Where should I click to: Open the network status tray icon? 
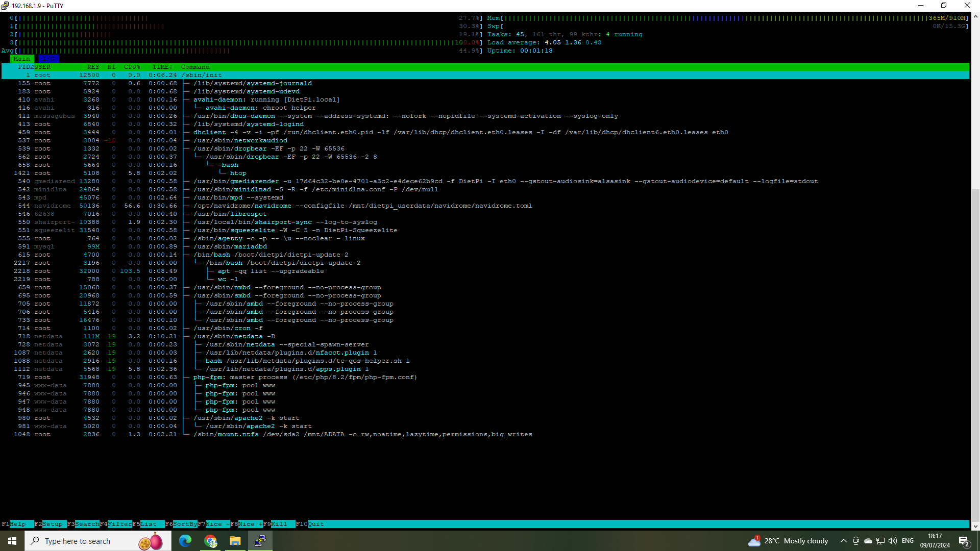coord(880,541)
